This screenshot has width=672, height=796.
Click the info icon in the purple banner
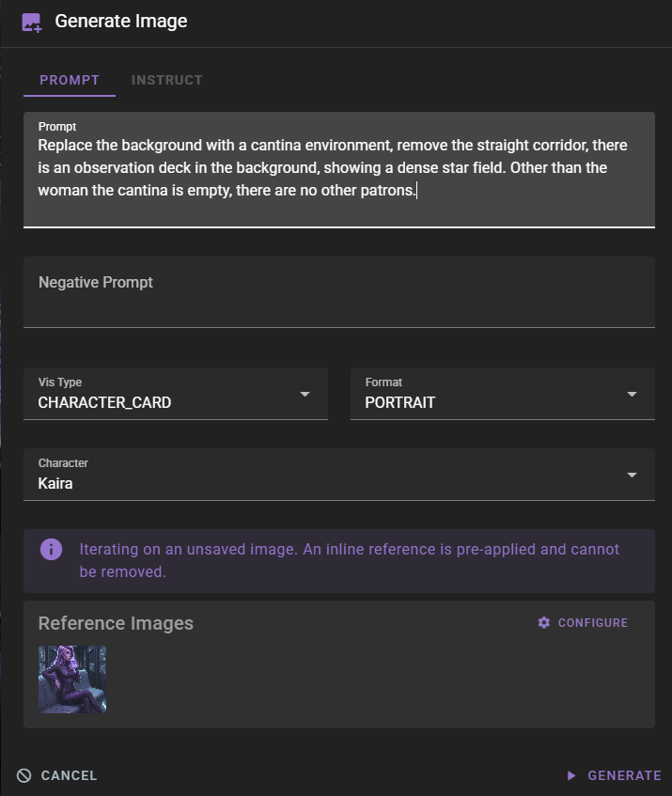coord(51,549)
